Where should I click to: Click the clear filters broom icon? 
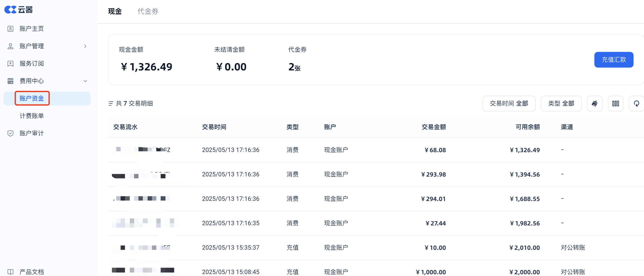click(595, 103)
